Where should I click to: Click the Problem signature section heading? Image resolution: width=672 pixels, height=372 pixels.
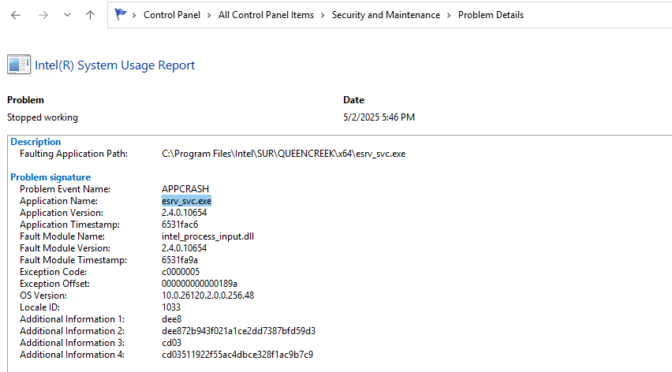pyautogui.click(x=51, y=177)
